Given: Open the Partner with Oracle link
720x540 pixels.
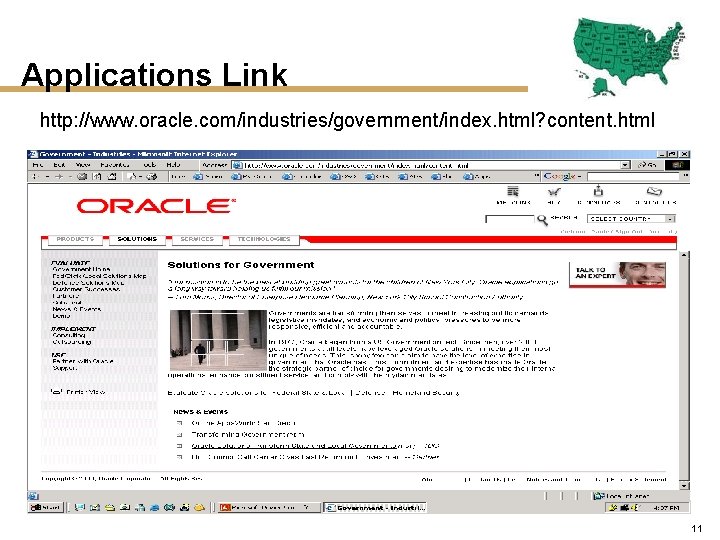Looking at the screenshot, I should pyautogui.click(x=83, y=361).
